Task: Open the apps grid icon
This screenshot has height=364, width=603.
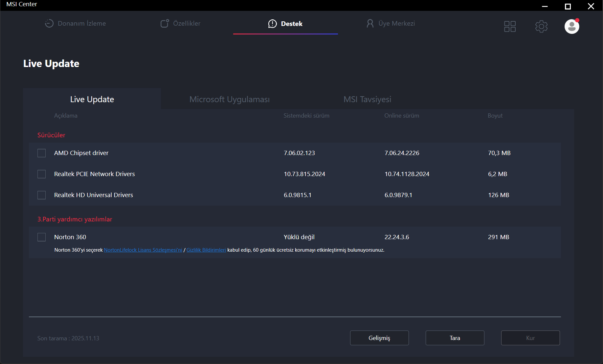Action: tap(510, 26)
